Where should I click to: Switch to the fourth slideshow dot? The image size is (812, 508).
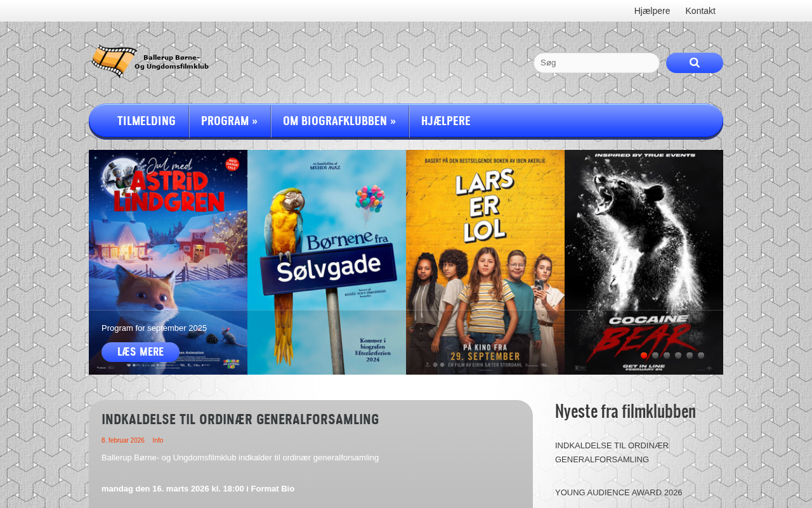pos(678,356)
